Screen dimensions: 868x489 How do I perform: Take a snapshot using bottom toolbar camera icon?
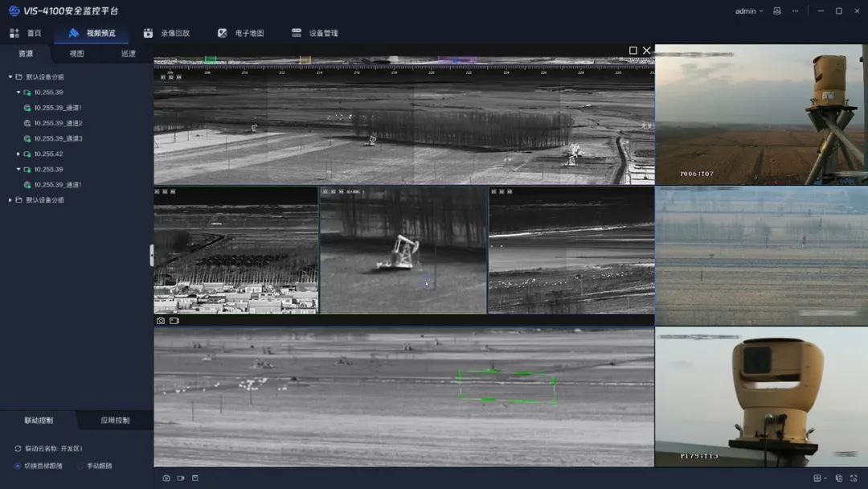[x=166, y=479]
